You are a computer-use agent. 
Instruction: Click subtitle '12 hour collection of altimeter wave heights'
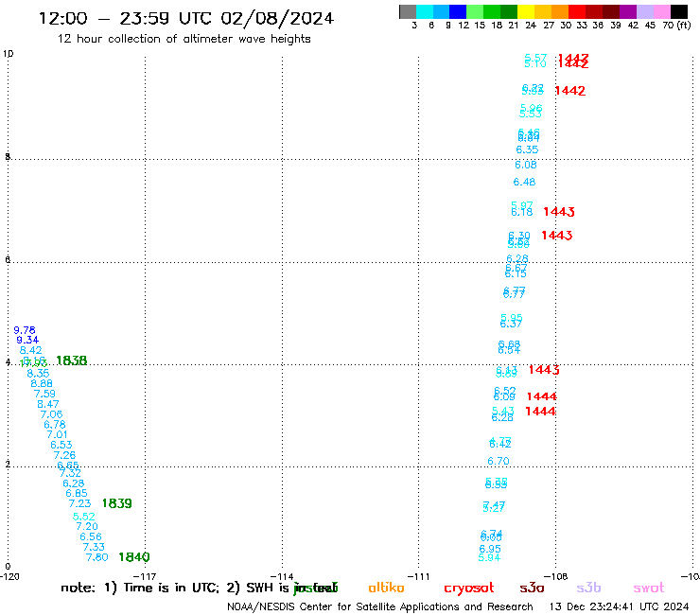(x=184, y=39)
